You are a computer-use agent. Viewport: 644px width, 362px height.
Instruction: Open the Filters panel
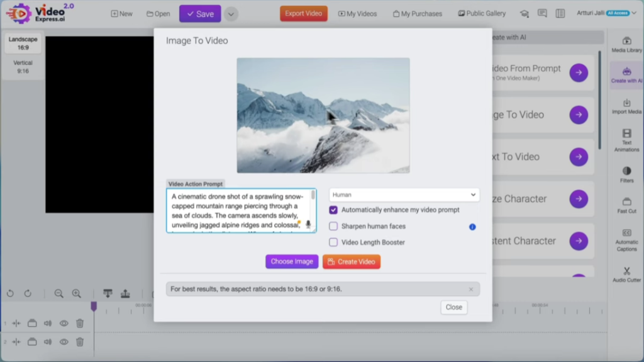(626, 174)
